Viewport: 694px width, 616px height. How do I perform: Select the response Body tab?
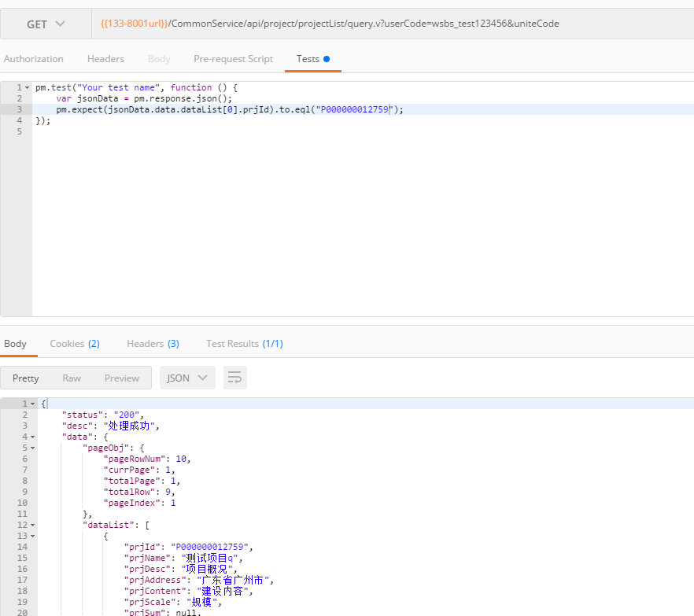[x=15, y=343]
